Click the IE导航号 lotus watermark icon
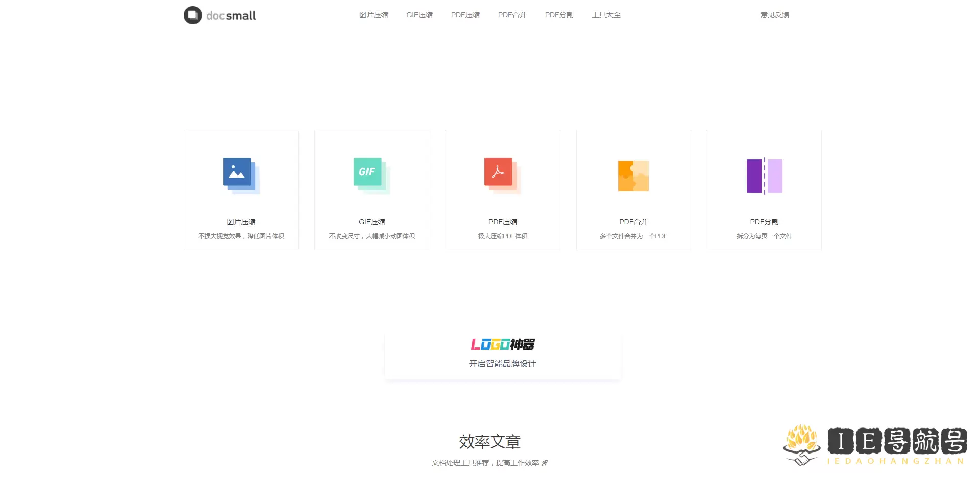This screenshot has height=478, width=980. (801, 444)
